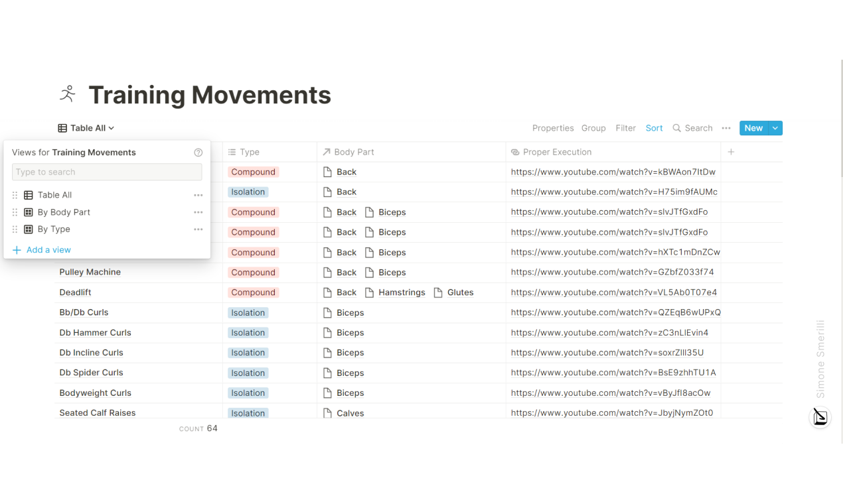The height and width of the screenshot is (504, 843).
Task: Click the Type to search input field
Action: [x=107, y=172]
